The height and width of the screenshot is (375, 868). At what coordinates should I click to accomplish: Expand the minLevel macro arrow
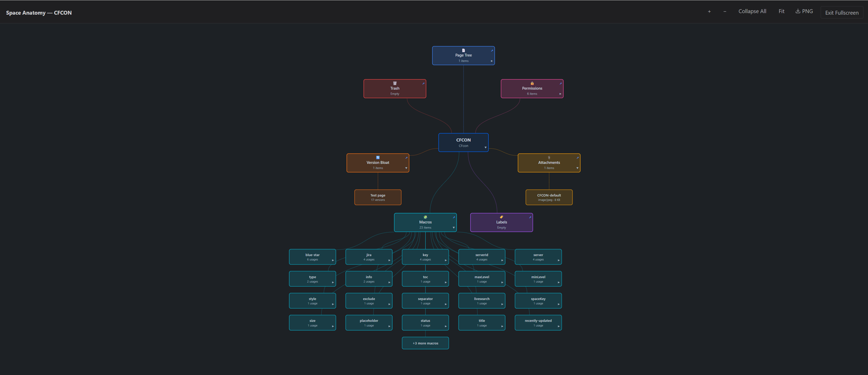click(559, 282)
